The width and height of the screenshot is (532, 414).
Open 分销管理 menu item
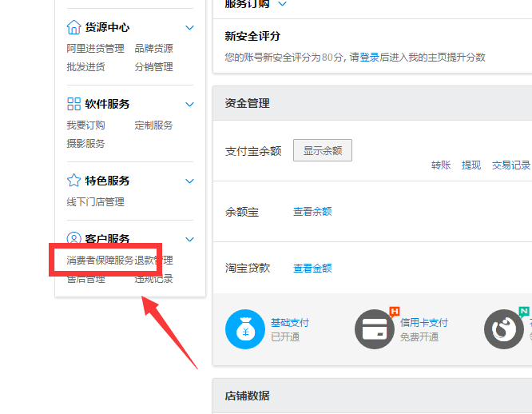tap(153, 67)
